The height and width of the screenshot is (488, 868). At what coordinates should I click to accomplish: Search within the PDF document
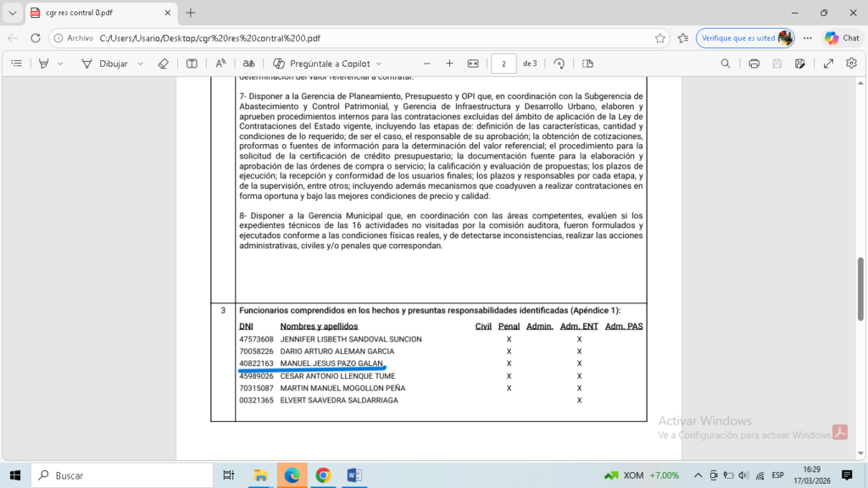[x=726, y=64]
